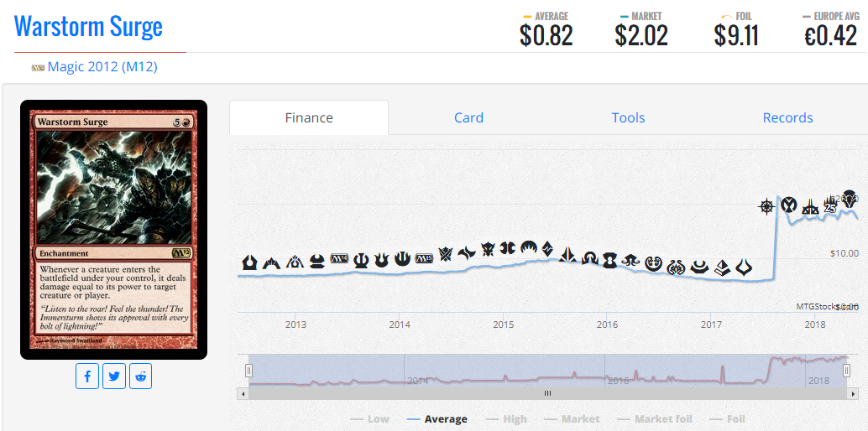Image resolution: width=868 pixels, height=431 pixels.
Task: Click the €0.42 Europe average value
Action: click(x=830, y=36)
